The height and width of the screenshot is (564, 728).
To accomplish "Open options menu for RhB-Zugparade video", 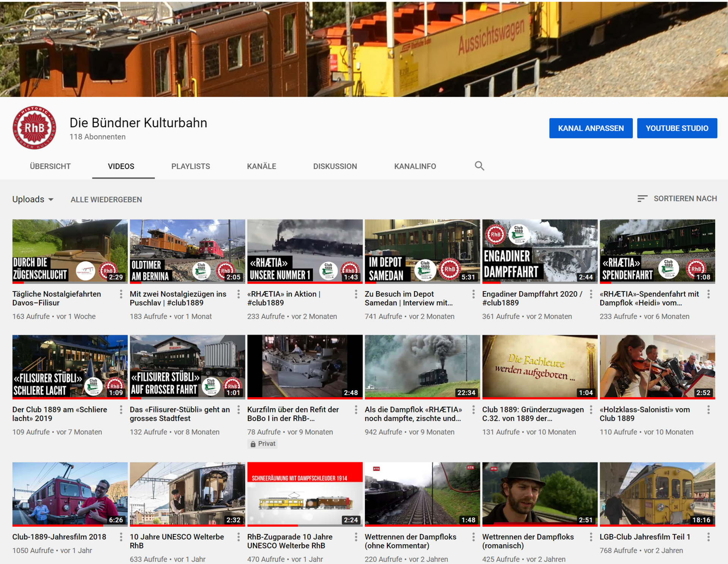I will point(356,537).
